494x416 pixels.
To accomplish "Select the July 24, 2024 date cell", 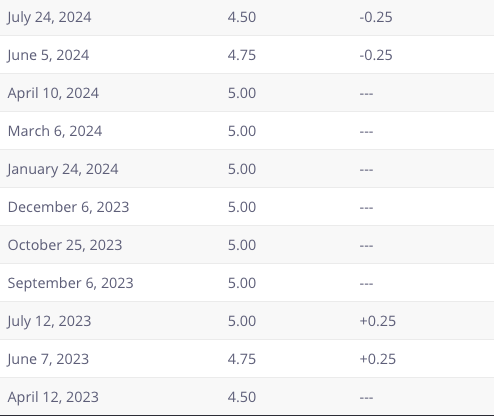I will pyautogui.click(x=49, y=17).
